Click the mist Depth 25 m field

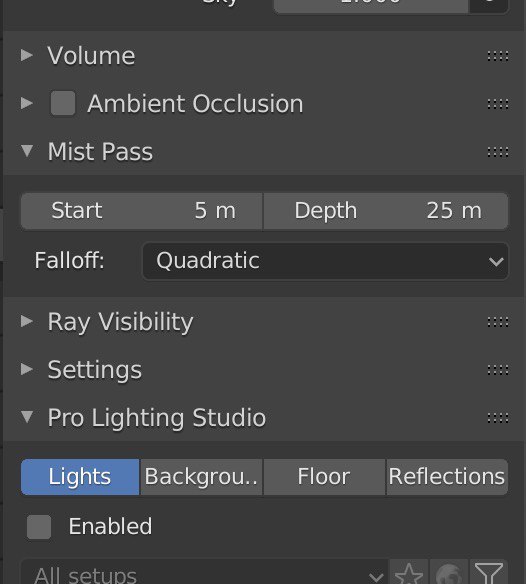[x=386, y=211]
